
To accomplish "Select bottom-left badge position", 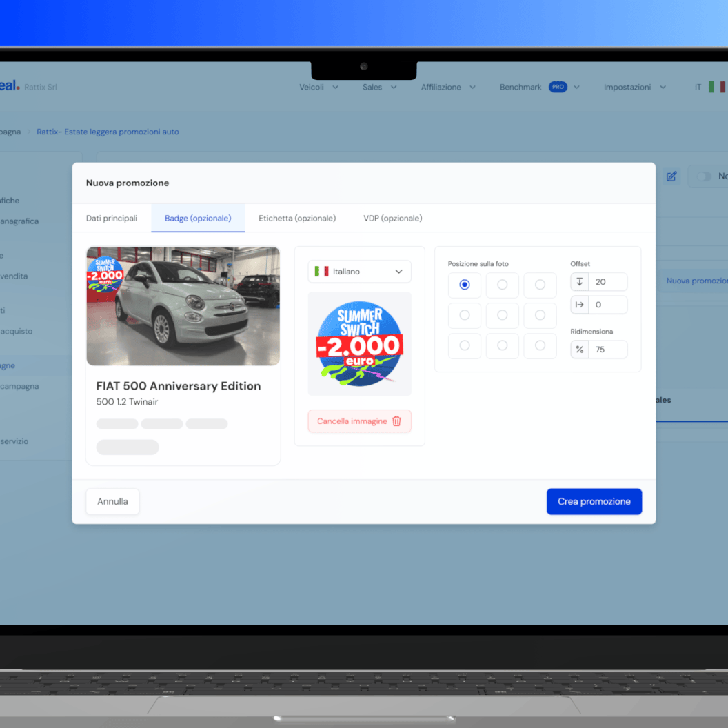I will 464,345.
